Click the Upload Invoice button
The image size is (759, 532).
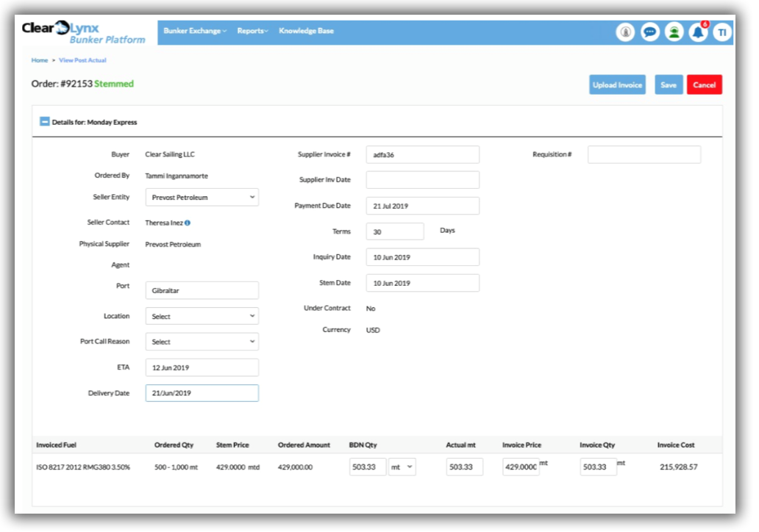click(617, 85)
